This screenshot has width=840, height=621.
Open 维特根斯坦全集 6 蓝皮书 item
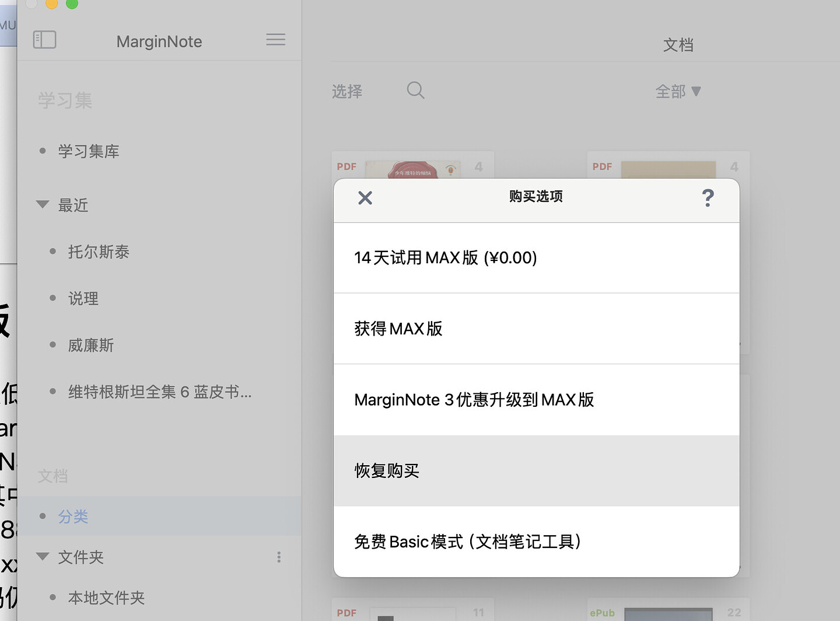pyautogui.click(x=160, y=392)
